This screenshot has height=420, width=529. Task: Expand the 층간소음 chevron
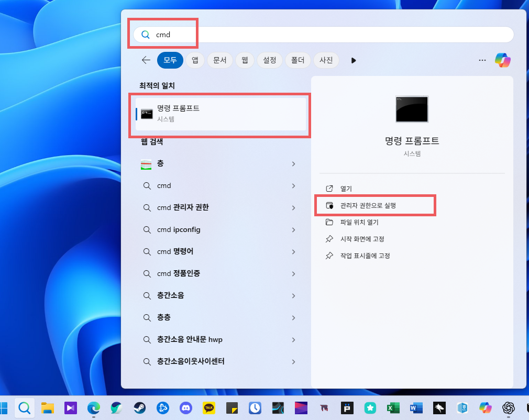(293, 296)
